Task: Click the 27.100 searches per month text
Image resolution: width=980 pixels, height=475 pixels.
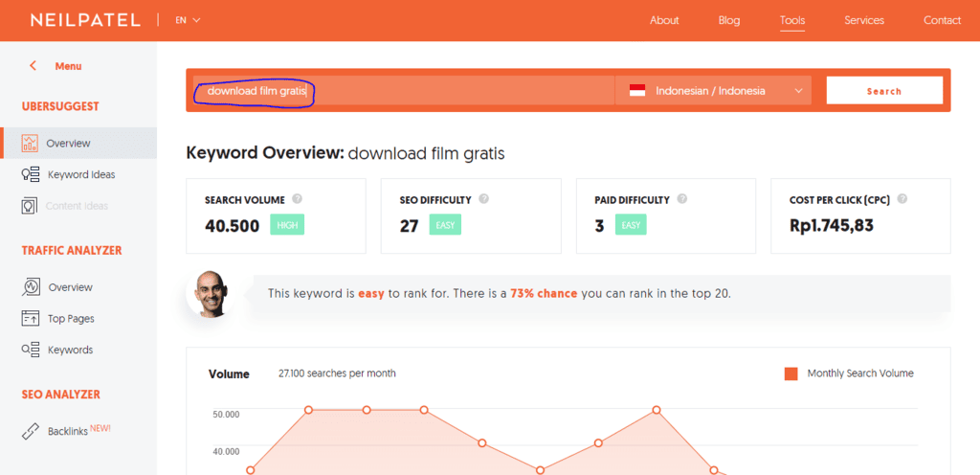Action: click(x=337, y=373)
